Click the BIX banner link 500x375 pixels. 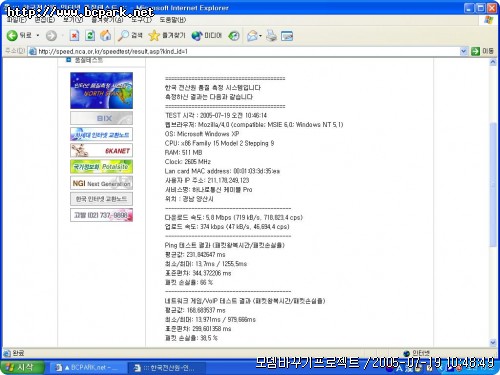point(101,118)
